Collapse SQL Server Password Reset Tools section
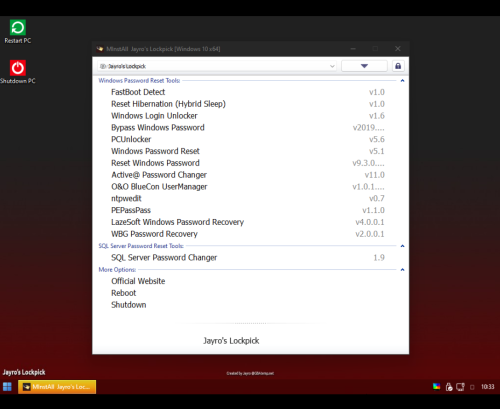500x409 pixels. 402,246
